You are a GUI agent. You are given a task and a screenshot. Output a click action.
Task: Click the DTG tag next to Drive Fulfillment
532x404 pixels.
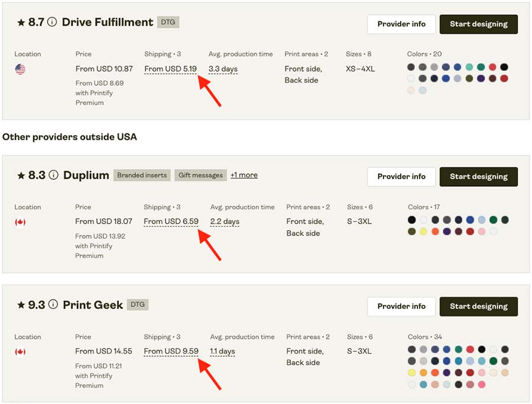click(x=168, y=22)
